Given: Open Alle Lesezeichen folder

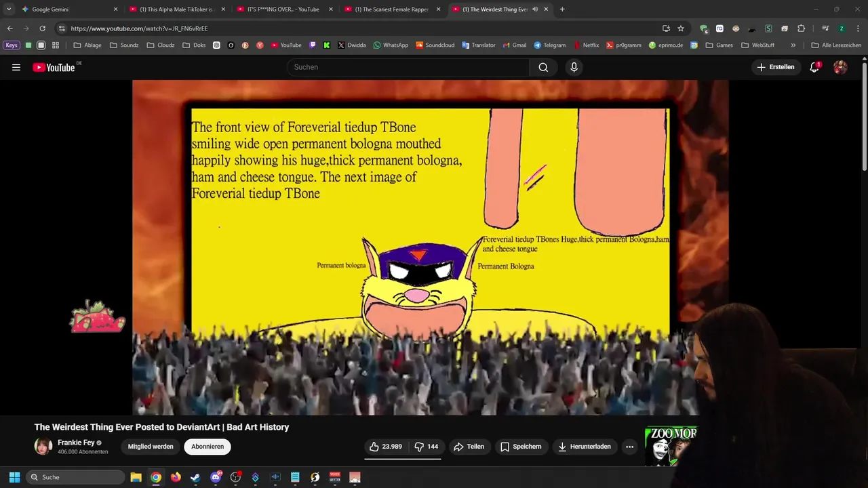Looking at the screenshot, I should coord(836,45).
